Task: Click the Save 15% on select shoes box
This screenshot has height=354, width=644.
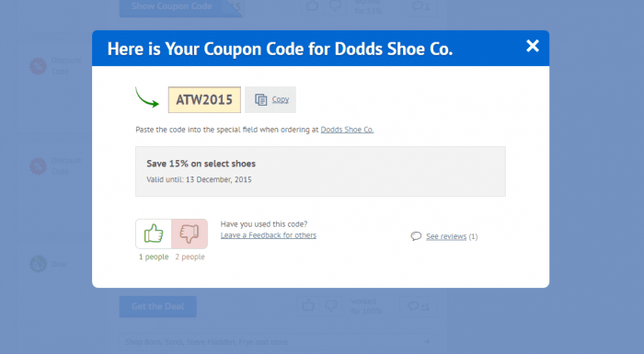Action: [320, 171]
